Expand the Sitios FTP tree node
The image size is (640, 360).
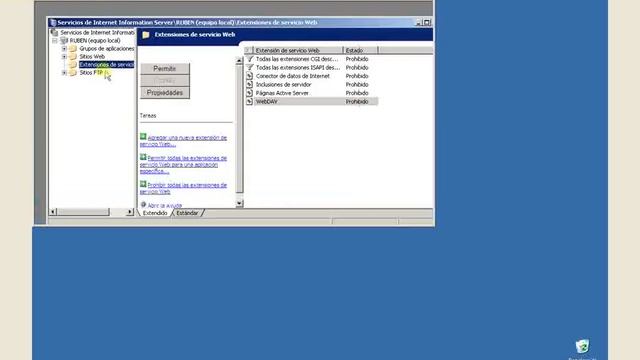point(64,73)
